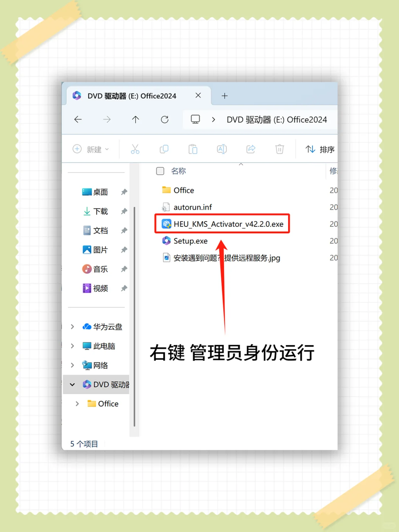The height and width of the screenshot is (532, 399).
Task: Open the 排序 sort menu
Action: (320, 149)
